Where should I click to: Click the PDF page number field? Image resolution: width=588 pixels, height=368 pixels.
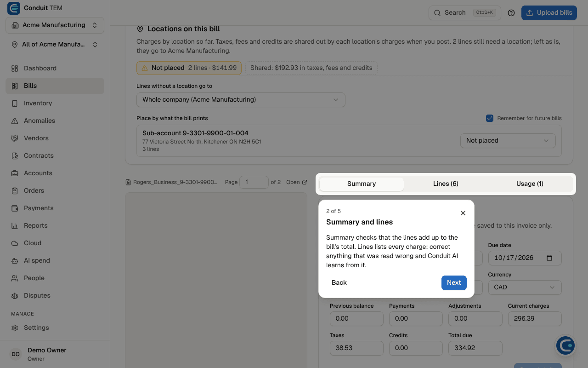coord(254,182)
